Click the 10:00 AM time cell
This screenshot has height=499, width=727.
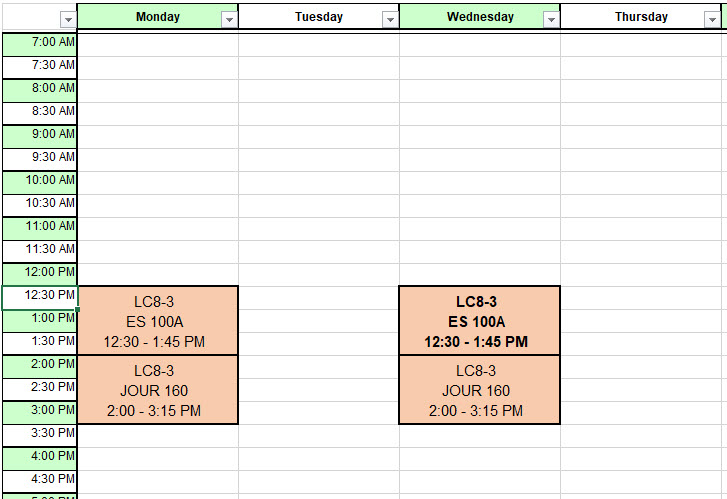(x=40, y=183)
